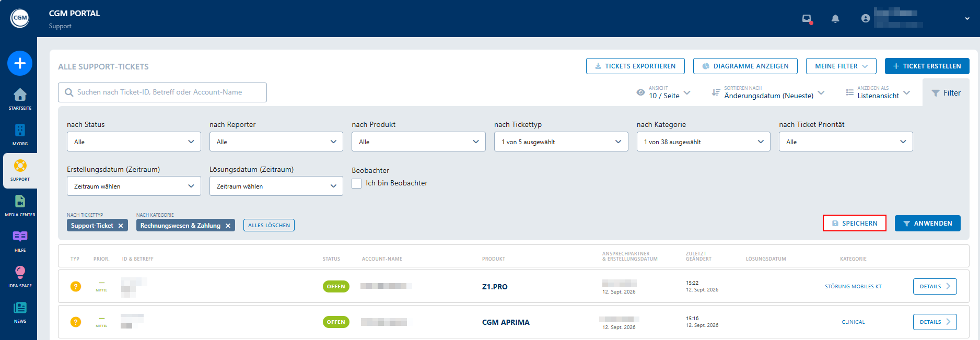
Task: Click the Störung Mobiles KT category link
Action: click(853, 287)
